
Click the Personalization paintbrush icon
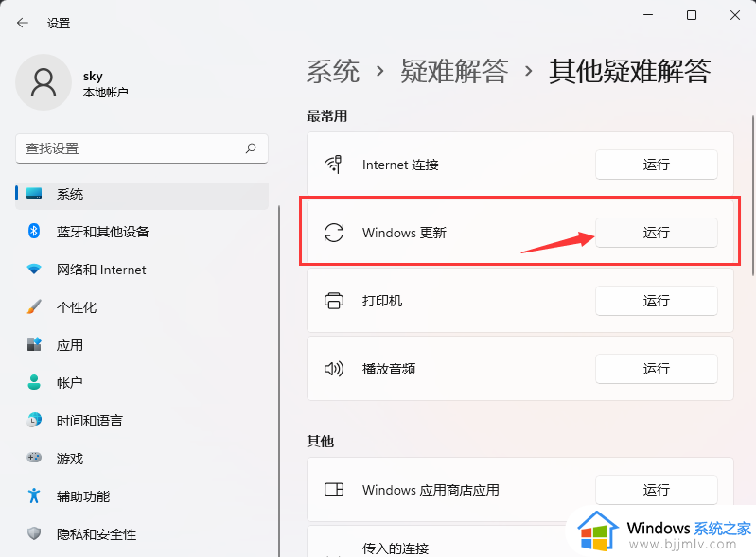34,306
